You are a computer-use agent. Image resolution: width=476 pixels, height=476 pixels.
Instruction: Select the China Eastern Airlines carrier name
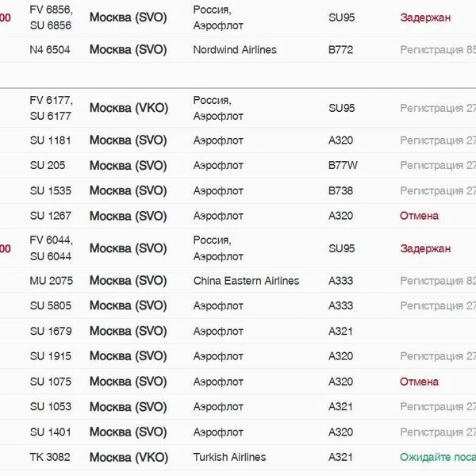point(246,281)
